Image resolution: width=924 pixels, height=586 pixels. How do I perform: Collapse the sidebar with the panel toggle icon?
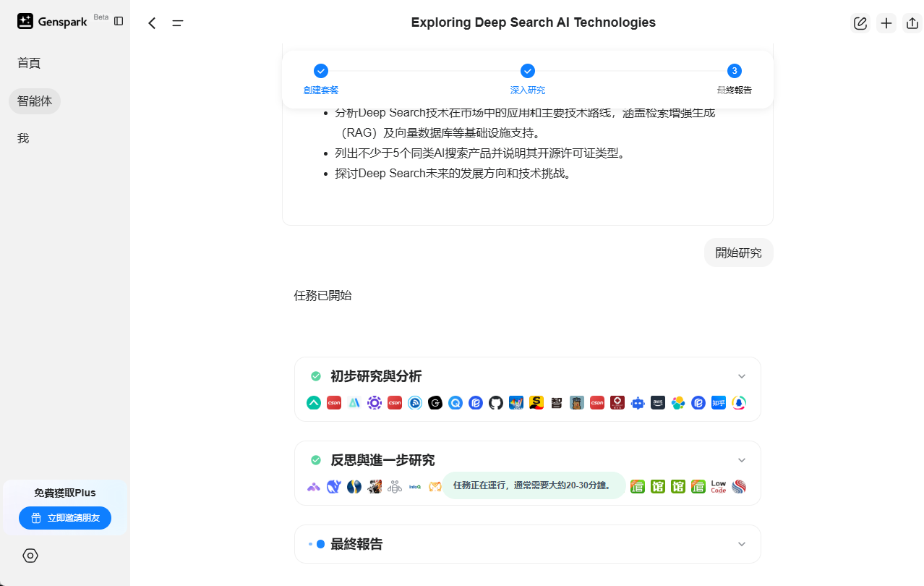[119, 21]
